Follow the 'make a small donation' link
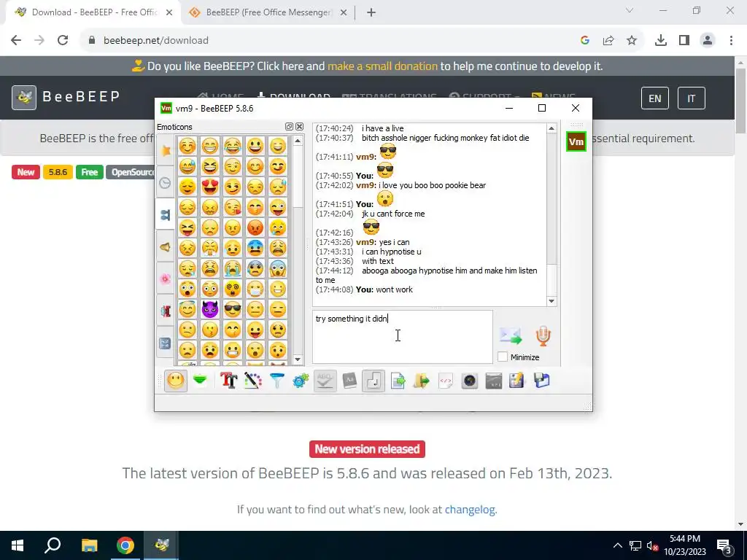The width and height of the screenshot is (747, 560). (382, 66)
